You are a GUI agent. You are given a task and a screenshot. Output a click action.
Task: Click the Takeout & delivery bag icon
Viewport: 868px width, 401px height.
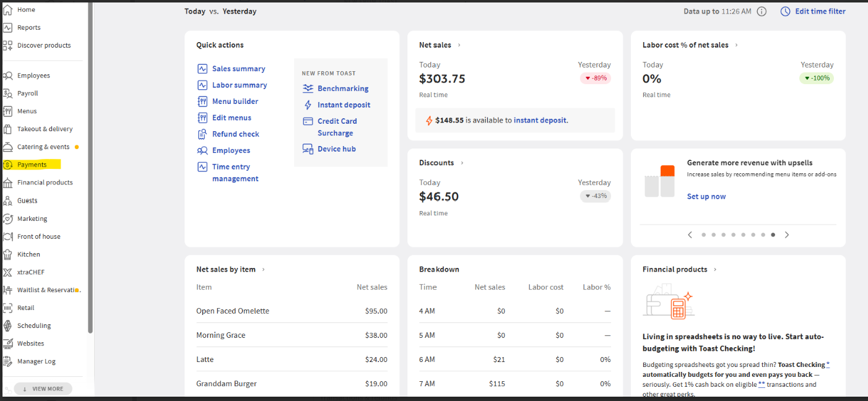(x=8, y=129)
